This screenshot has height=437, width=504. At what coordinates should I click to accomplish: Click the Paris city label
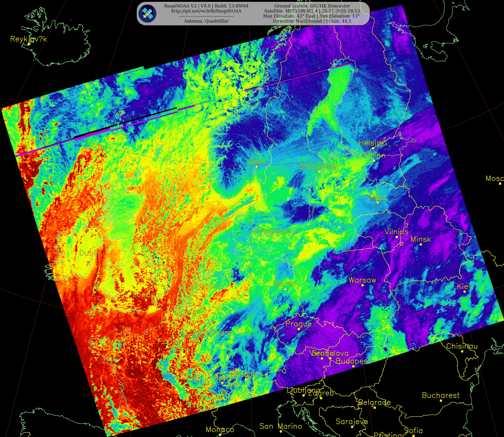click(x=167, y=341)
